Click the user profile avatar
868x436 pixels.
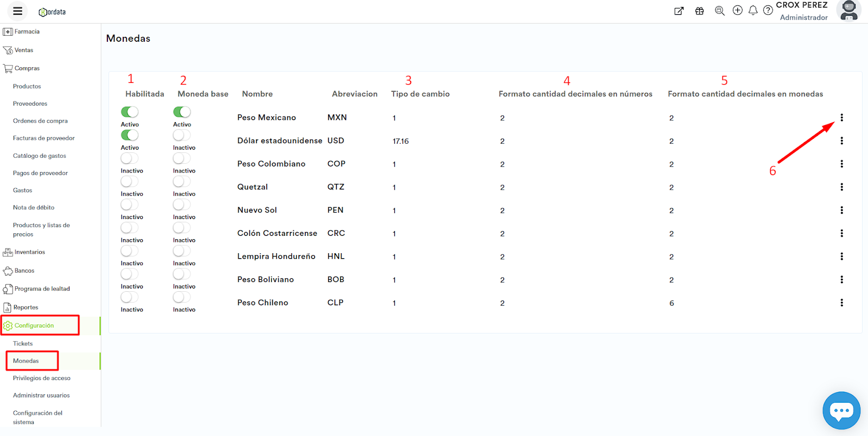[x=848, y=10]
